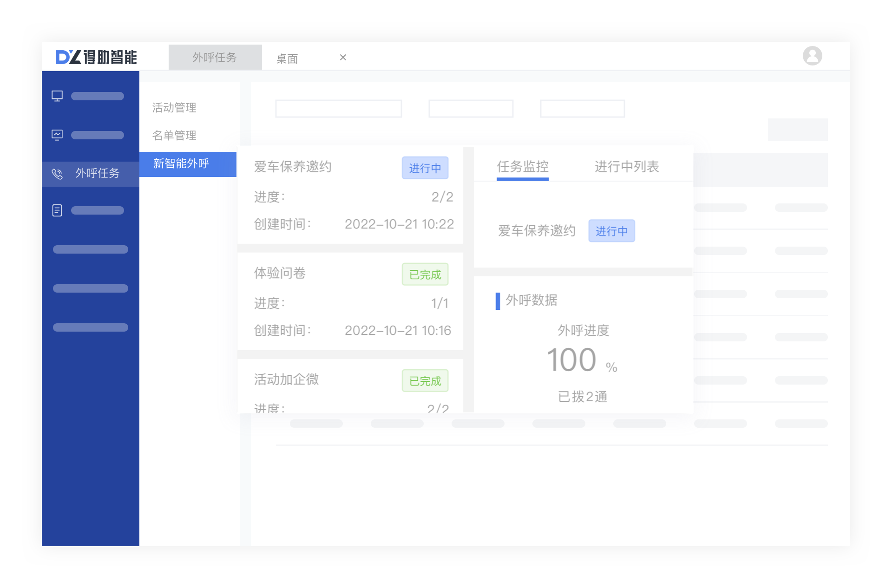This screenshot has height=588, width=892.
Task: Click the 活动管理 menu item
Action: (x=176, y=108)
